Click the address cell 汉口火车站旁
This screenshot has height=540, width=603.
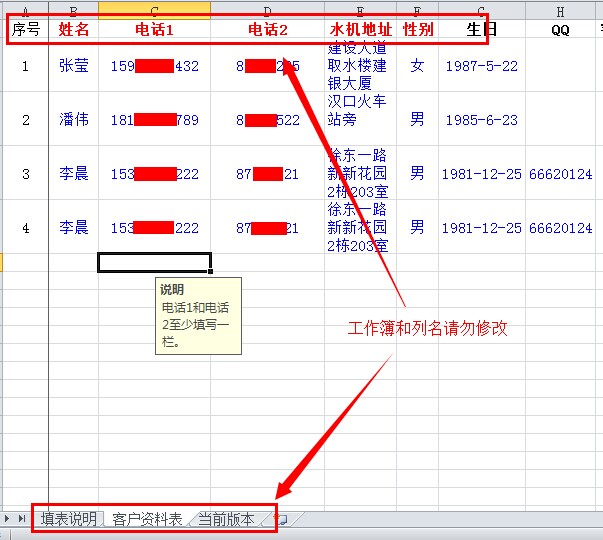pyautogui.click(x=360, y=119)
